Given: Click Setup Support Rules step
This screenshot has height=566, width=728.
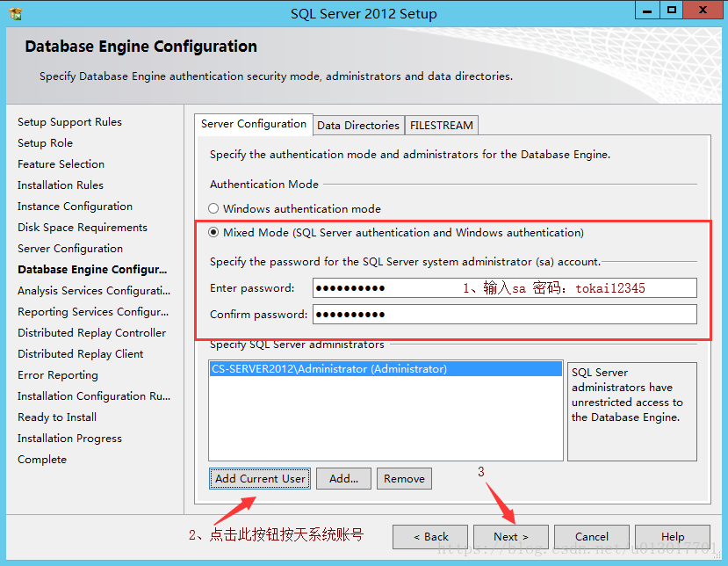Looking at the screenshot, I should pyautogui.click(x=69, y=122).
